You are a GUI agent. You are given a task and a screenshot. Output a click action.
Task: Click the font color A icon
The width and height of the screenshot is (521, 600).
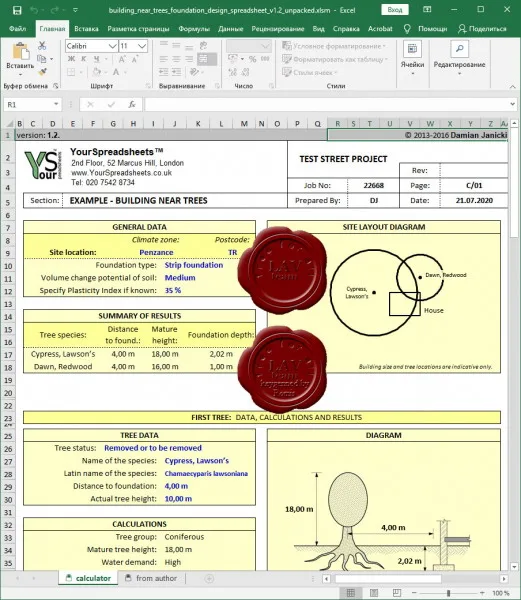[x=116, y=72]
